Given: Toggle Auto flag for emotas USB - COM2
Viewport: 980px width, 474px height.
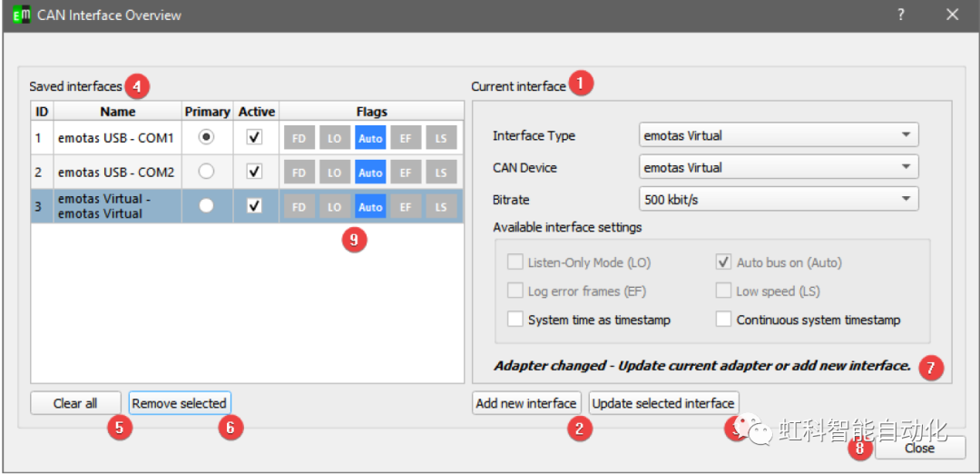Looking at the screenshot, I should click(370, 173).
